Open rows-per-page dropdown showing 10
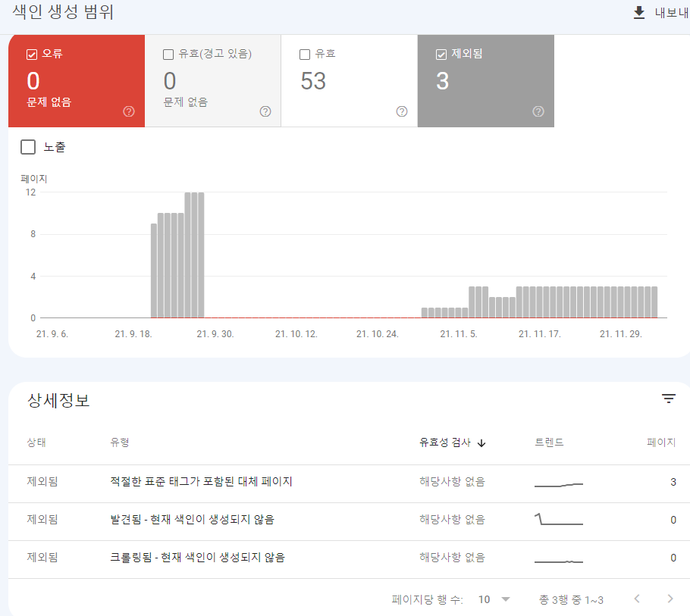Viewport: 690px width, 616px height. [x=494, y=599]
